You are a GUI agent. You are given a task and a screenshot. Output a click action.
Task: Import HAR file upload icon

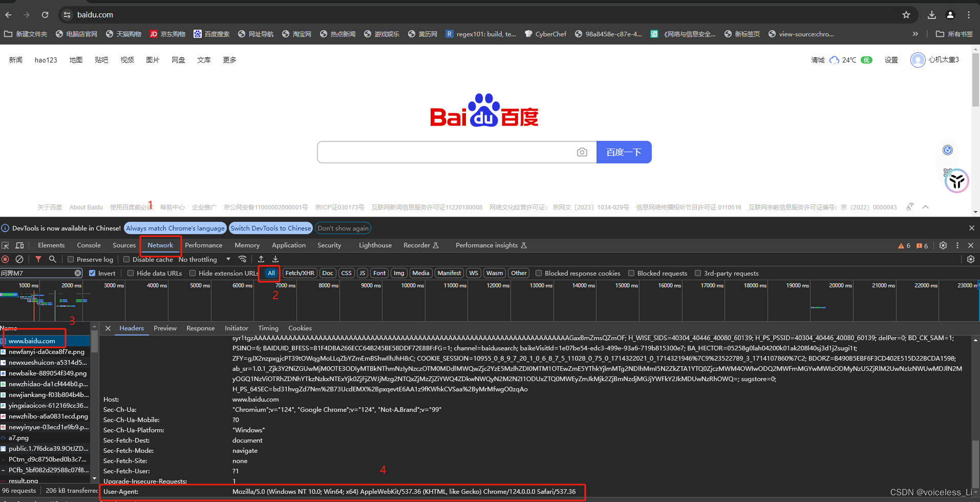click(261, 259)
